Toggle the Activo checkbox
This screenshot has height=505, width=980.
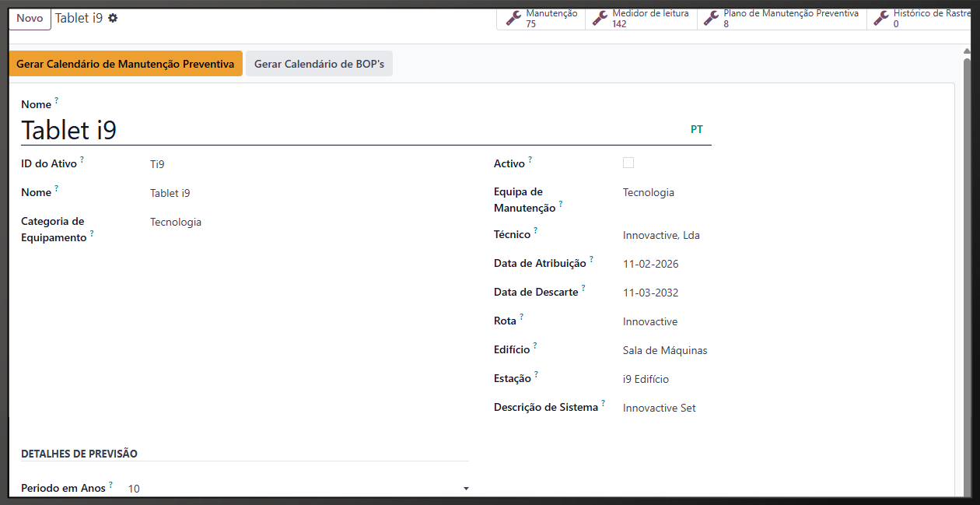point(628,163)
